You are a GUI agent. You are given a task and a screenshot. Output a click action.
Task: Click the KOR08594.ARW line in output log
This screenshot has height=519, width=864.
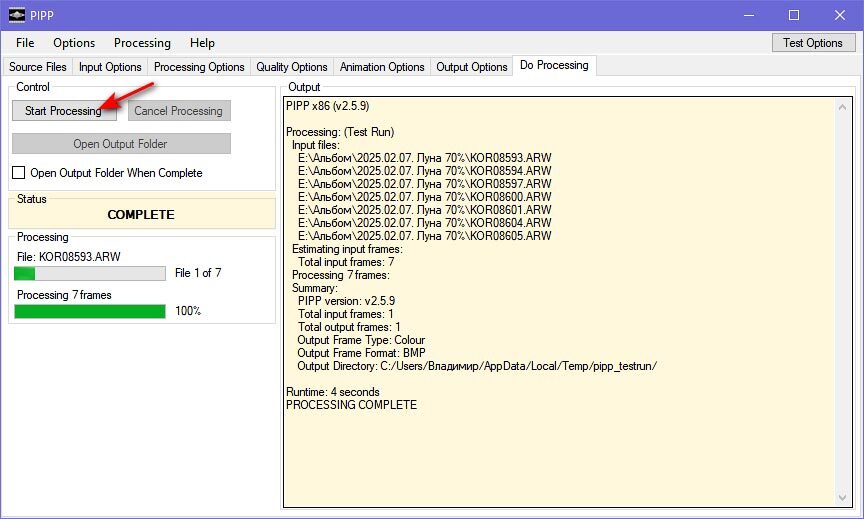pyautogui.click(x=424, y=171)
